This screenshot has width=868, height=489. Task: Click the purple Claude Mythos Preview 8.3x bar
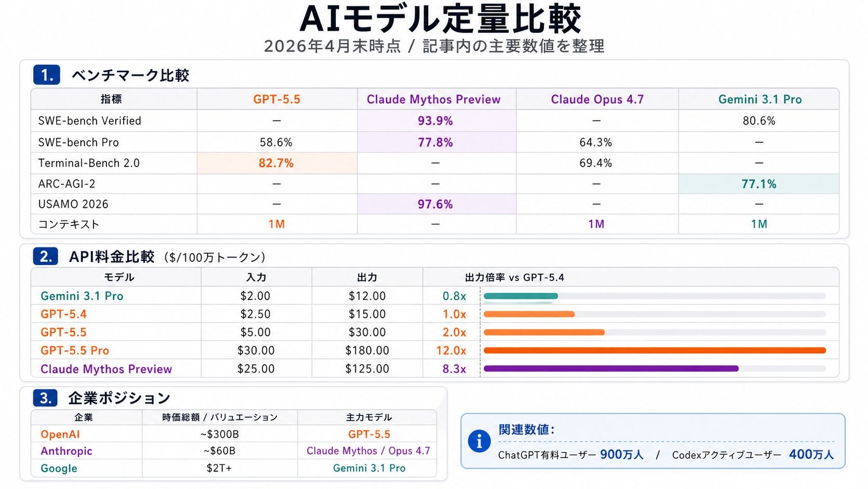611,368
